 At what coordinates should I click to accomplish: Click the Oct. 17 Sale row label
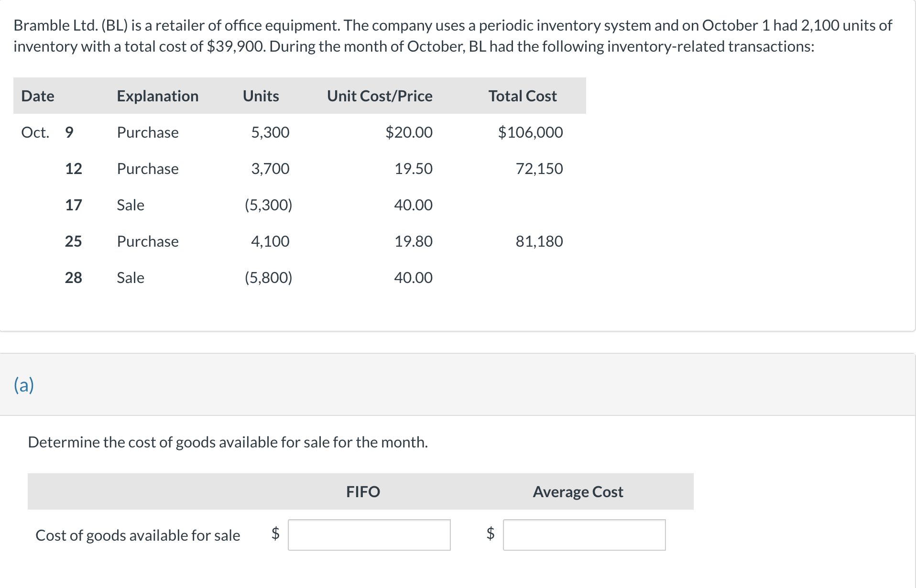tap(131, 205)
